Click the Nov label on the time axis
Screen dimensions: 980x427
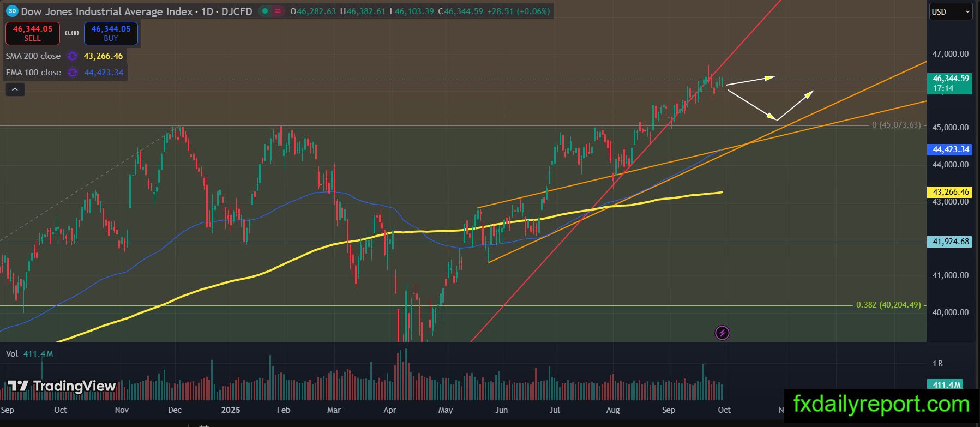(122, 410)
